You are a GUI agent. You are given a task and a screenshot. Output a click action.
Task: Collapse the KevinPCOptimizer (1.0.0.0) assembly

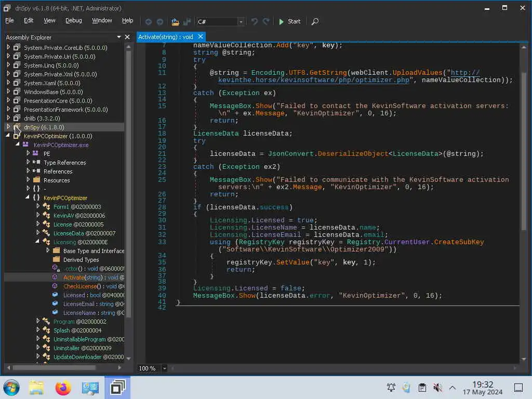(x=8, y=136)
